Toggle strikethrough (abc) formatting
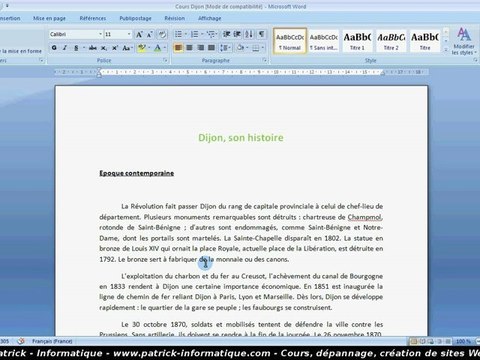This screenshot has height=360, width=480. pyautogui.click(x=93, y=48)
